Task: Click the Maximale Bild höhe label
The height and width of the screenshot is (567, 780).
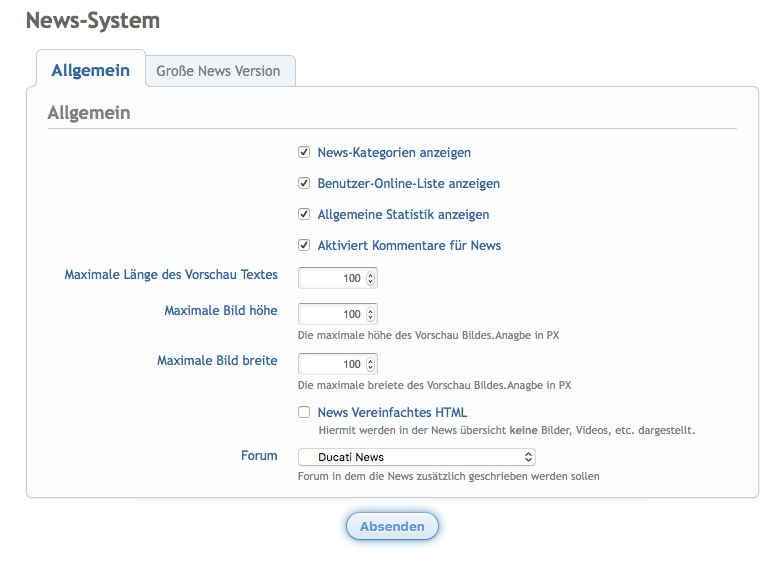Action: (220, 311)
